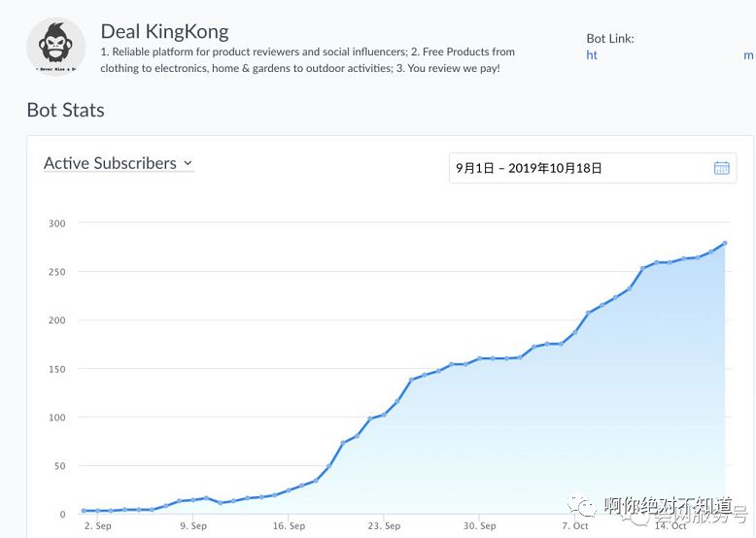
Task: Click the Deal KingKong gorilla avatar
Action: coord(56,48)
